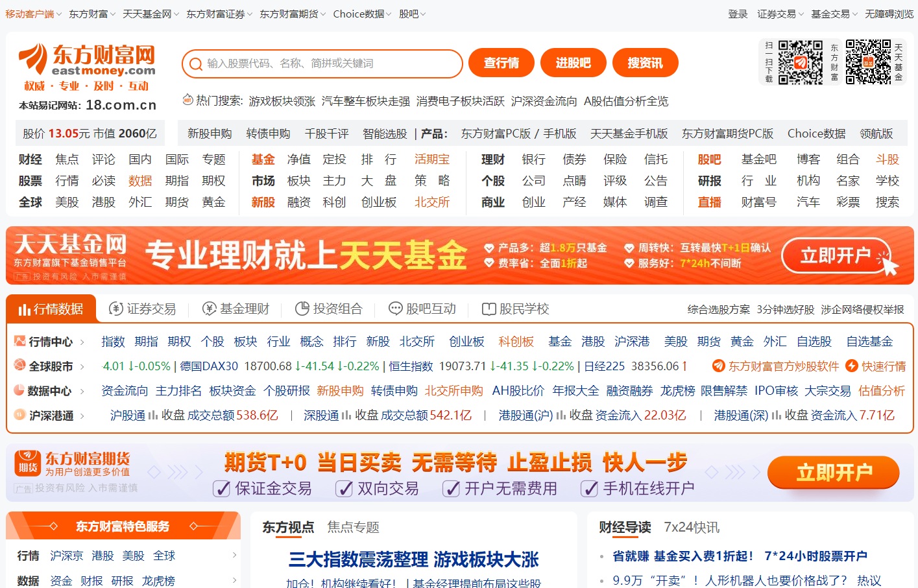Expand the 天天基金网 top menu

[151, 14]
